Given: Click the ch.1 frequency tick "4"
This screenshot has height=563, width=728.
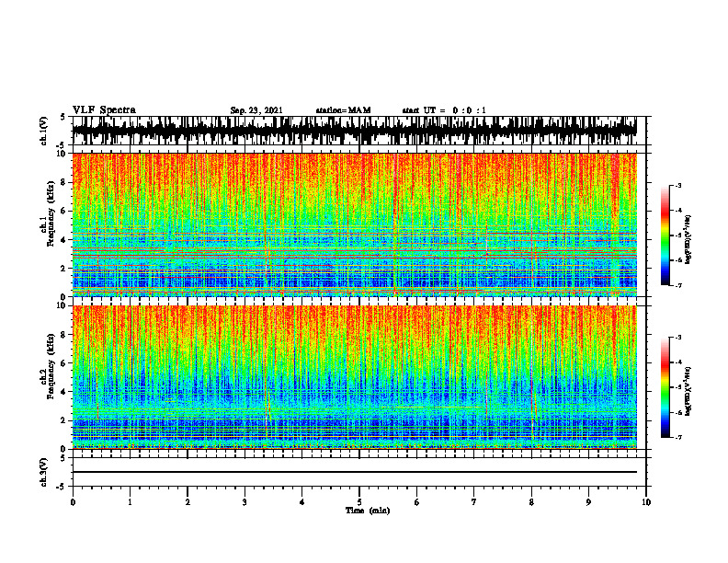Looking at the screenshot, I should point(65,240).
